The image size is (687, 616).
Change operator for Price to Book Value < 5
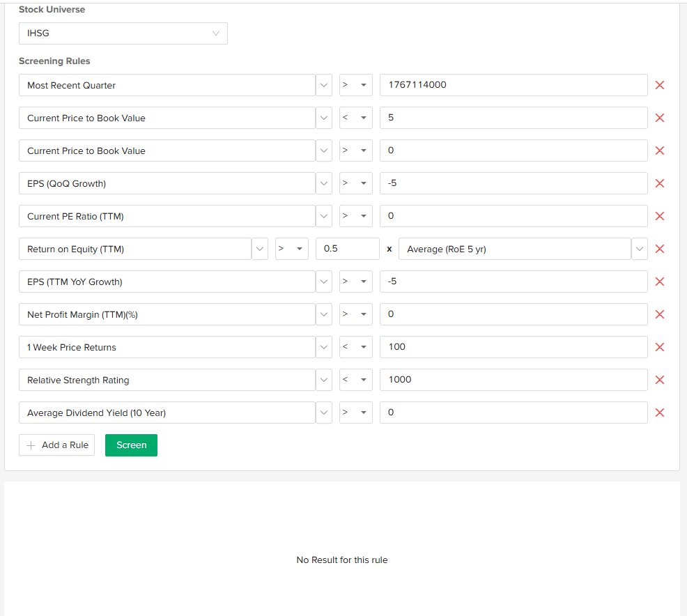tap(356, 118)
